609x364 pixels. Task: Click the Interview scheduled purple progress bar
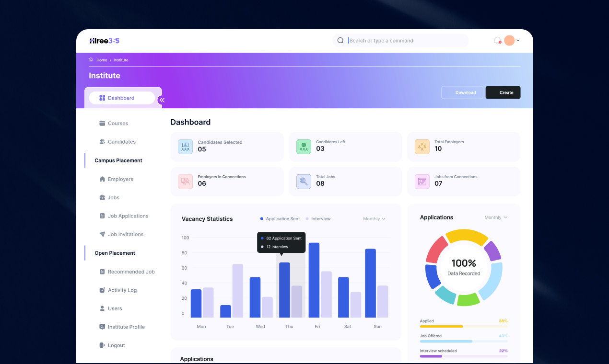[x=464, y=356]
